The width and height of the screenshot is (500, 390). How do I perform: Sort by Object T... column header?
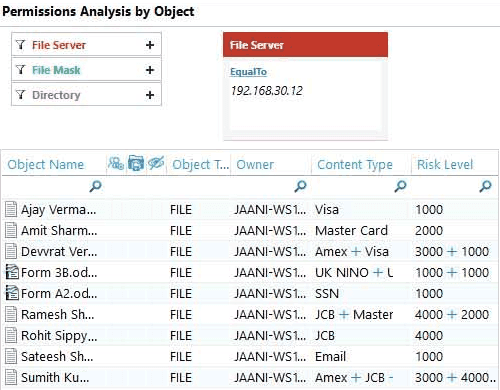coord(201,164)
